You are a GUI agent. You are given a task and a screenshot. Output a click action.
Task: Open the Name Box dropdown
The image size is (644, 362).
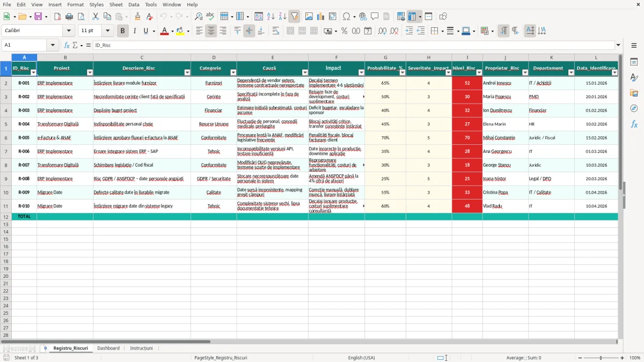click(53, 45)
